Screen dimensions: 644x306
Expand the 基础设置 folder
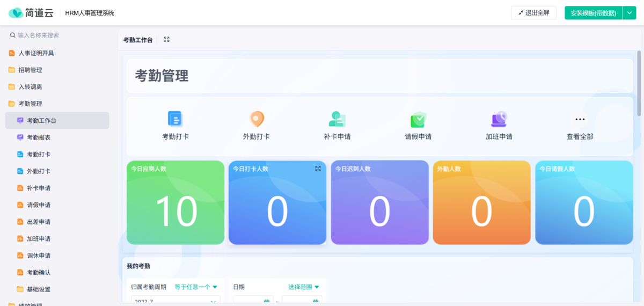(x=57, y=289)
